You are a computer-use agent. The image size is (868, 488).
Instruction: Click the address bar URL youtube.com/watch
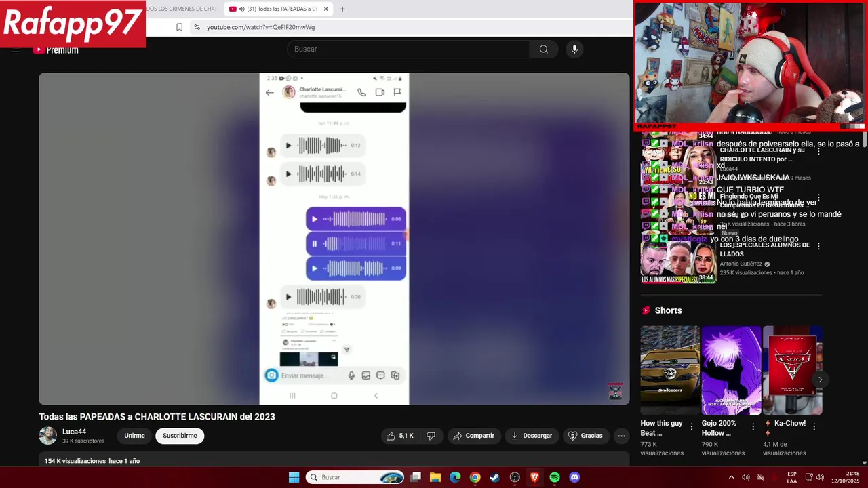point(260,27)
